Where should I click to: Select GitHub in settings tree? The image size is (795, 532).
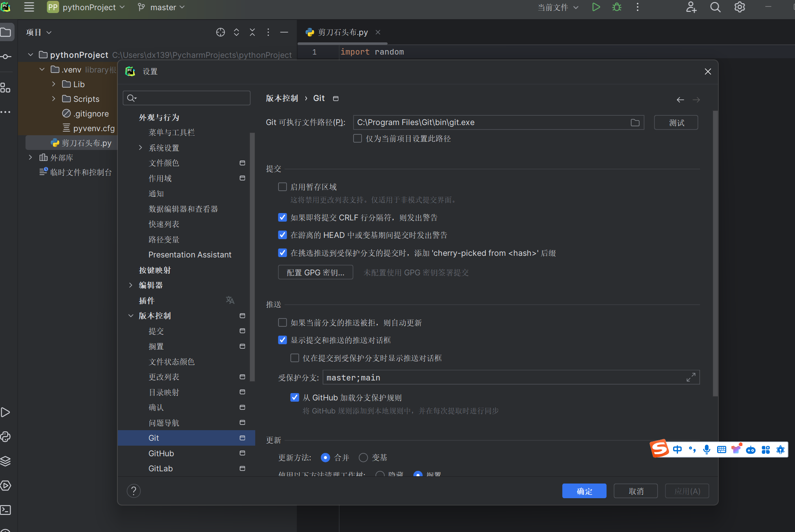click(161, 453)
